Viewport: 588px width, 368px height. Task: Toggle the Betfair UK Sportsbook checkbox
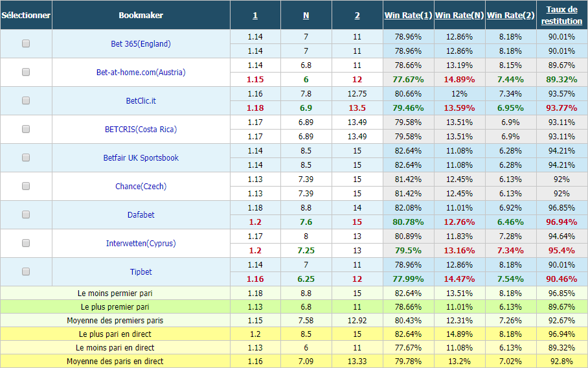click(x=26, y=157)
